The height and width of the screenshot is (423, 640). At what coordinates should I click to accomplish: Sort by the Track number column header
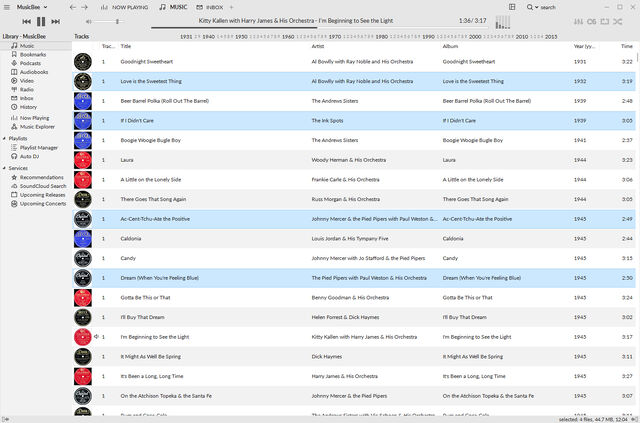[108, 46]
